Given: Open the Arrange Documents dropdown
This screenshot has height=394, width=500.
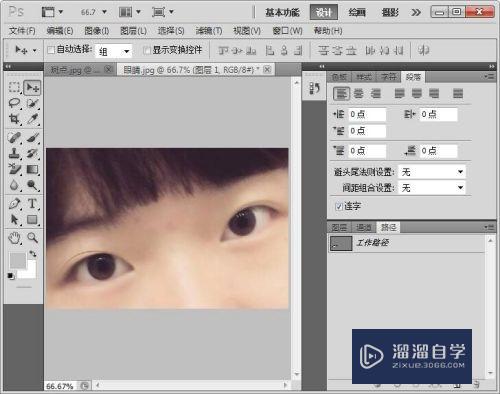Looking at the screenshot, I should coord(130,12).
